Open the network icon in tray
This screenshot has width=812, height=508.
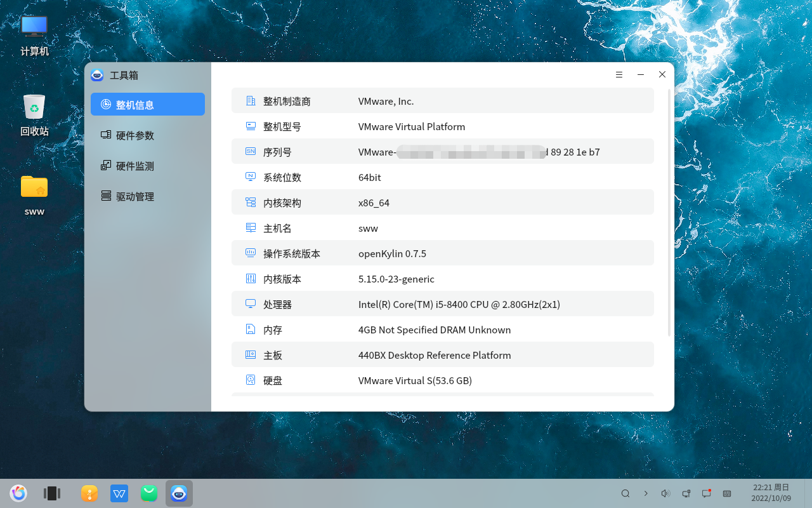click(x=686, y=493)
